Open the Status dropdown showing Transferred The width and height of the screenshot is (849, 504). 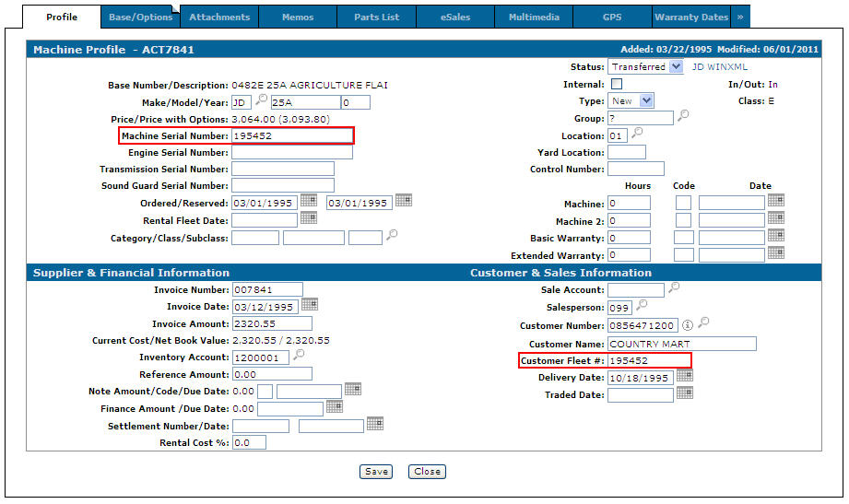pyautogui.click(x=645, y=66)
